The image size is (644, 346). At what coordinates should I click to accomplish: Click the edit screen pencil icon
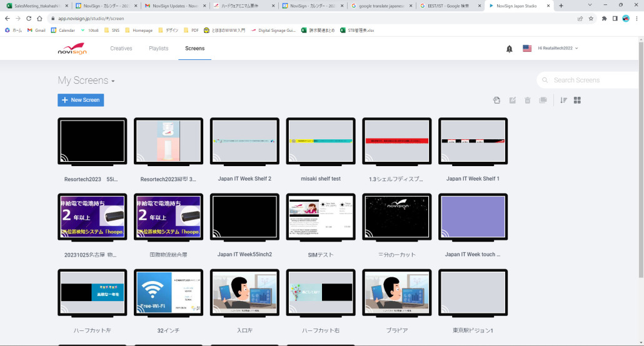(512, 100)
